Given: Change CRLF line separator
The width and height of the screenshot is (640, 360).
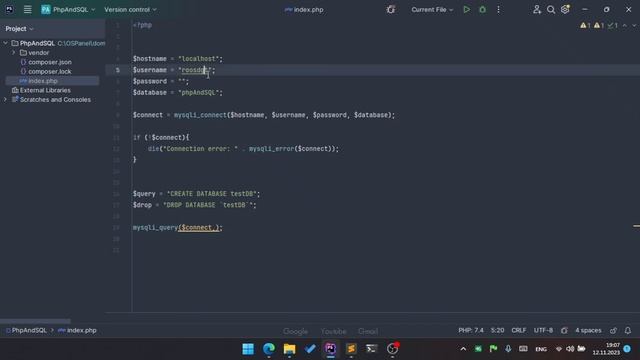Looking at the screenshot, I should pyautogui.click(x=519, y=330).
